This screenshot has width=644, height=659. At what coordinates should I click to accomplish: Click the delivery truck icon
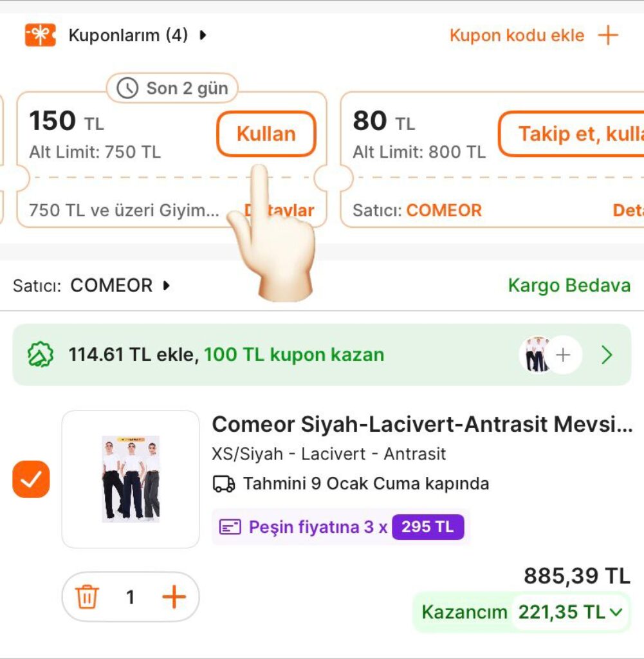pos(224,483)
